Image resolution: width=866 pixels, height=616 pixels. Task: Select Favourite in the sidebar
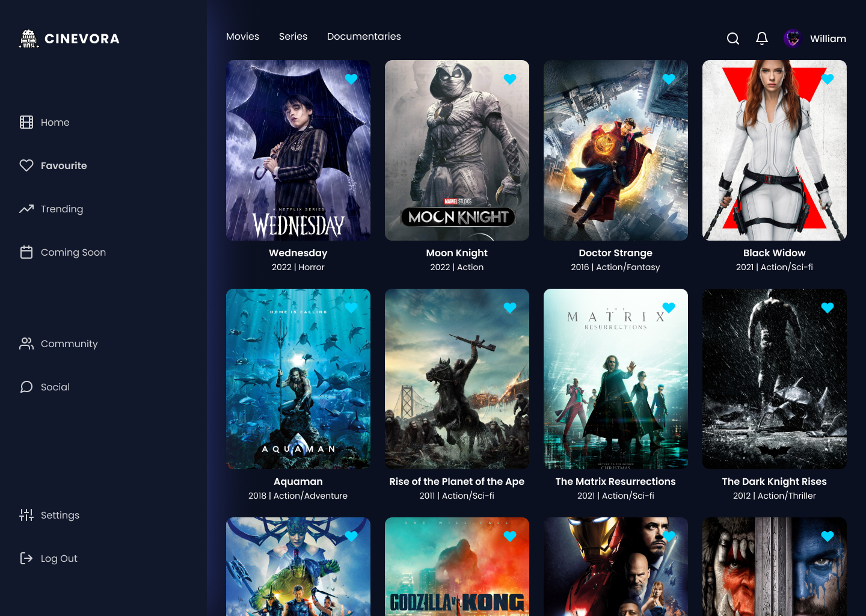click(x=64, y=165)
